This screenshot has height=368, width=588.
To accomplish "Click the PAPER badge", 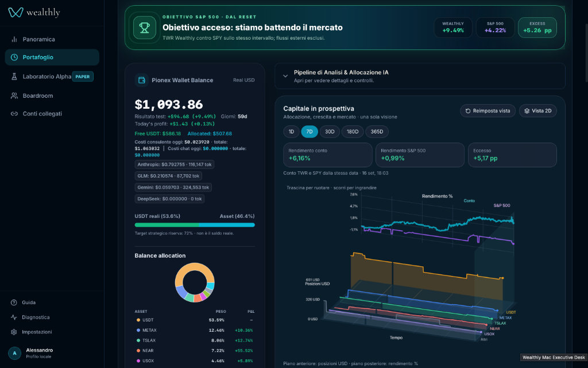I will [83, 76].
